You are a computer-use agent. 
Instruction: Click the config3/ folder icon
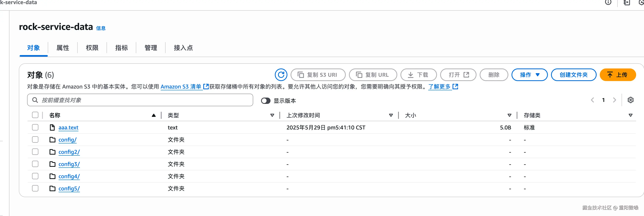tap(52, 164)
